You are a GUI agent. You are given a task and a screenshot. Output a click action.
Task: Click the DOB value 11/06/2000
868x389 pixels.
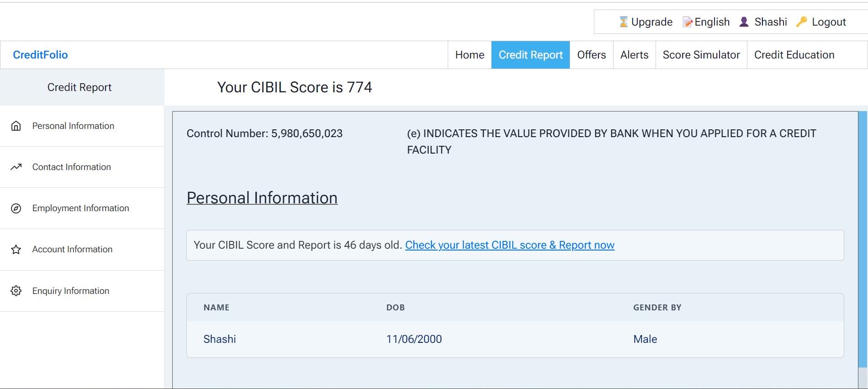pos(414,339)
